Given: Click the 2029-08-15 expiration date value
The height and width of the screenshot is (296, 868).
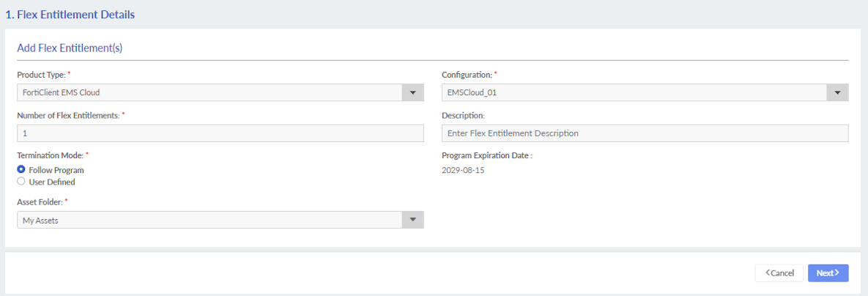Looking at the screenshot, I should tap(463, 170).
